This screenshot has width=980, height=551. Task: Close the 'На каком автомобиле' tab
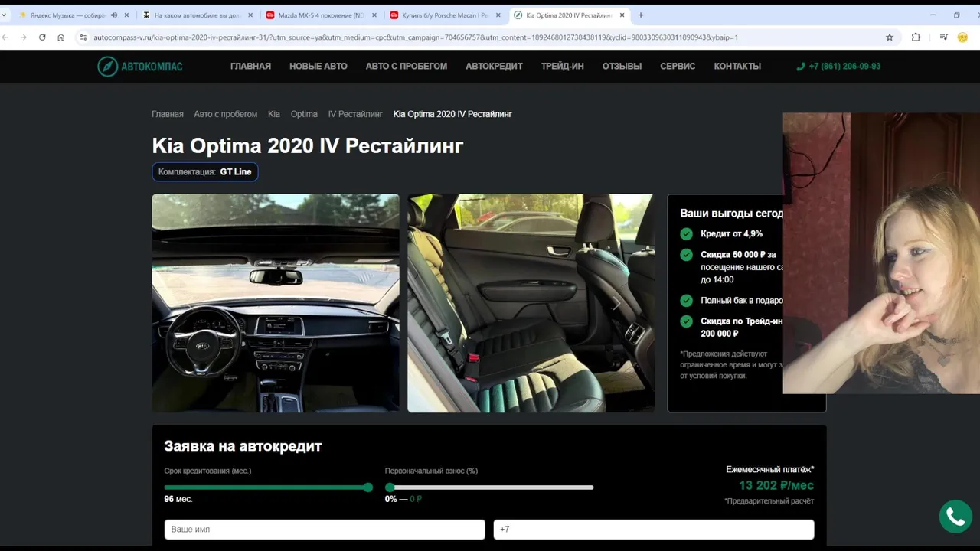[x=250, y=15]
